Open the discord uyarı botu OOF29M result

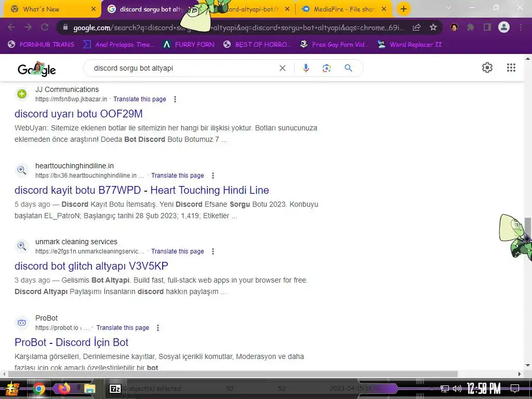[78, 114]
